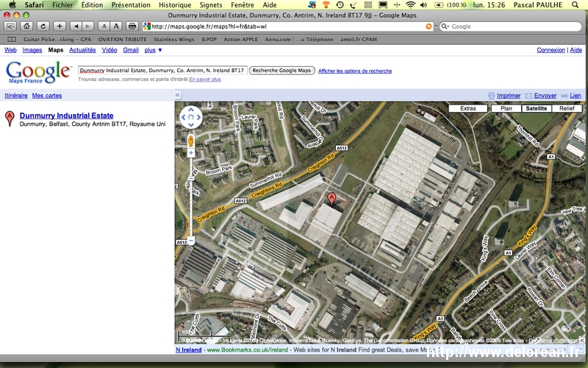Decrease text size with small A button
The height and width of the screenshot is (368, 588).
click(x=104, y=26)
